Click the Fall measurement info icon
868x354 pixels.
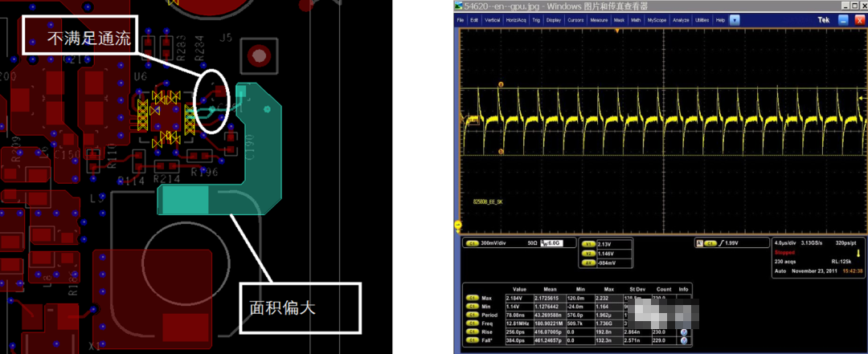[685, 340]
